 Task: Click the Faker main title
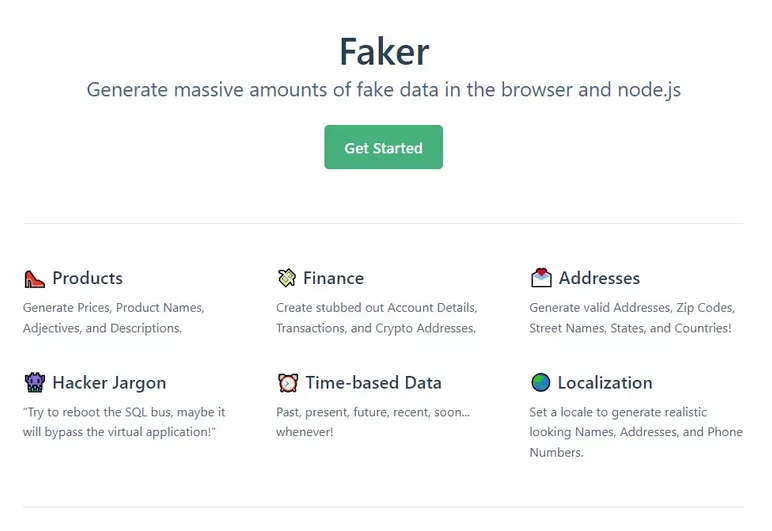point(384,51)
